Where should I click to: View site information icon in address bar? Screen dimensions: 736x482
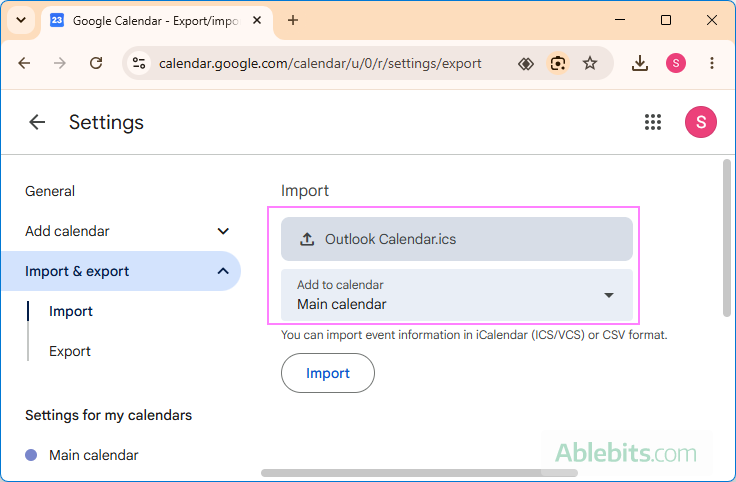(139, 63)
